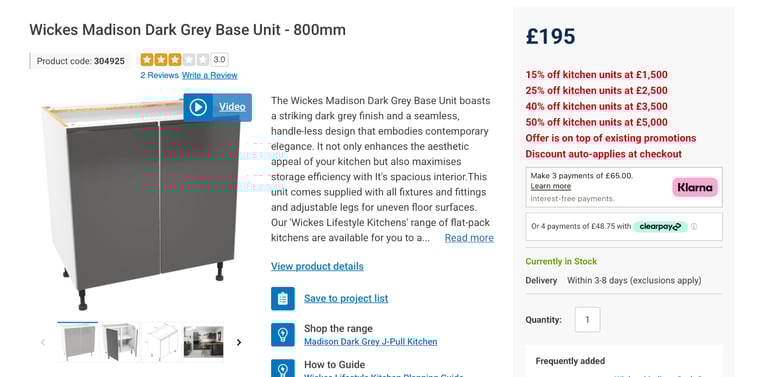Click the Quantity input field
Image resolution: width=768 pixels, height=377 pixels.
coord(587,320)
